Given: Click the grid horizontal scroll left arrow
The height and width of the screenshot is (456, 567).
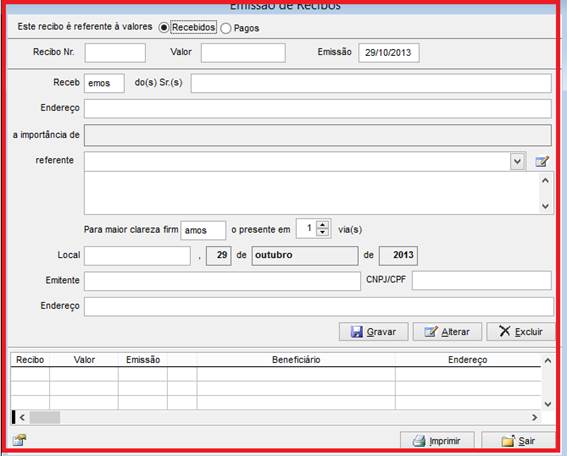Looking at the screenshot, I should tap(22, 418).
